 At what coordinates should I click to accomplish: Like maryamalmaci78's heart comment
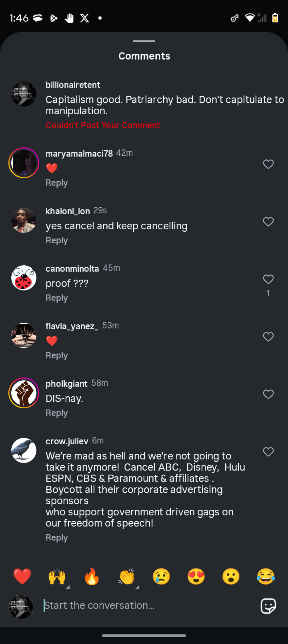(x=268, y=164)
